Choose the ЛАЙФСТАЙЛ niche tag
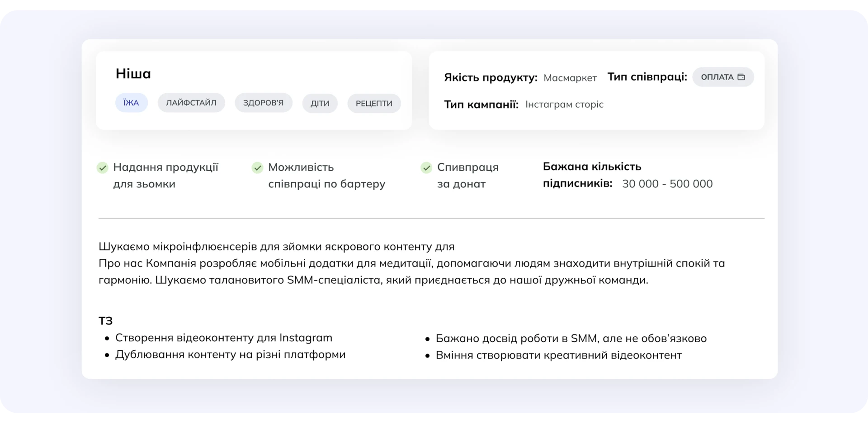Screen dimensions: 868x425 point(191,103)
